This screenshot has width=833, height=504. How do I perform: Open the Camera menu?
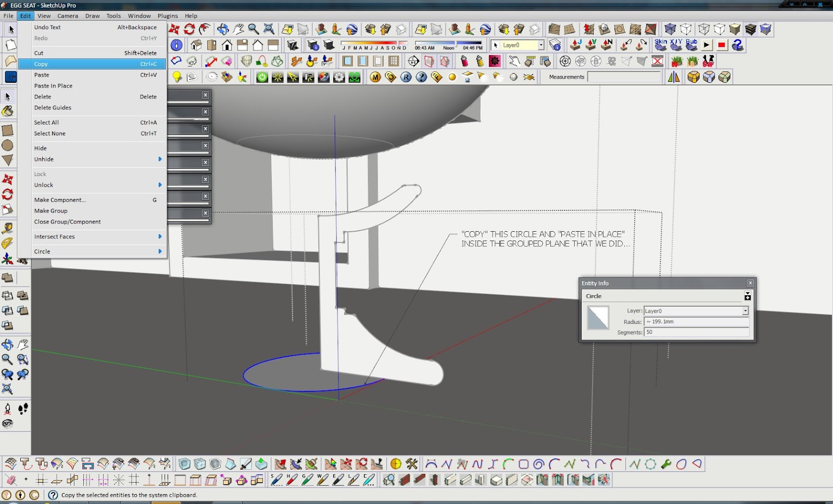pos(68,16)
